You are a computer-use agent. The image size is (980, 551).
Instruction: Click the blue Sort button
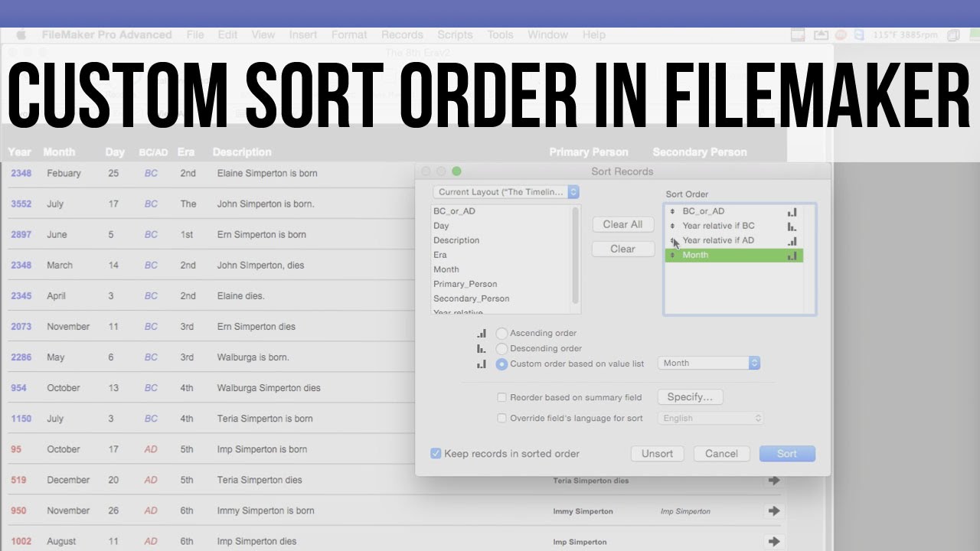point(787,454)
